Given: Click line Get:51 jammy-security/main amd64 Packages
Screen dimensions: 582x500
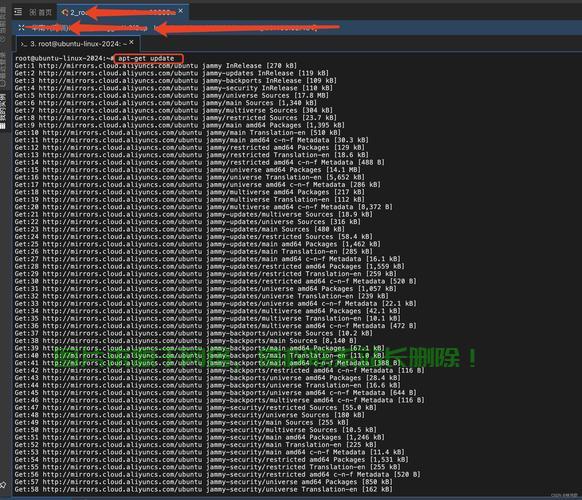Looking at the screenshot, I should 200,437.
